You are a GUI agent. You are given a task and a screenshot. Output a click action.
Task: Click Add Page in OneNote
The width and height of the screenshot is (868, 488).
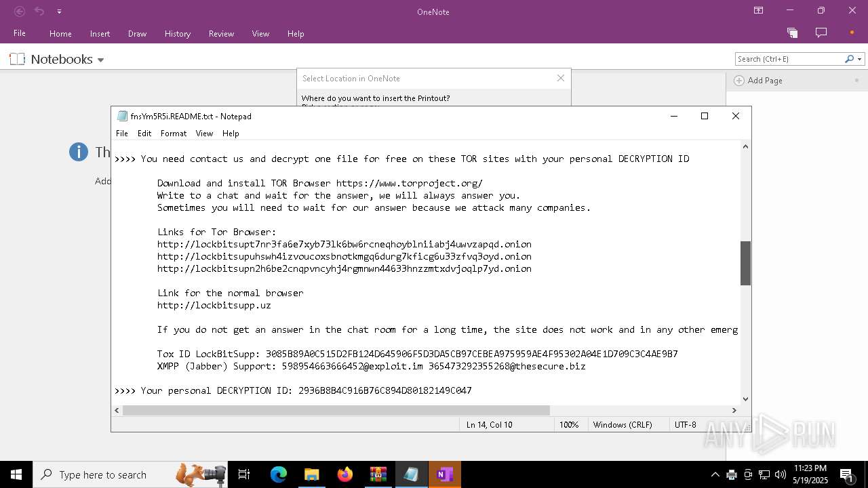point(758,80)
